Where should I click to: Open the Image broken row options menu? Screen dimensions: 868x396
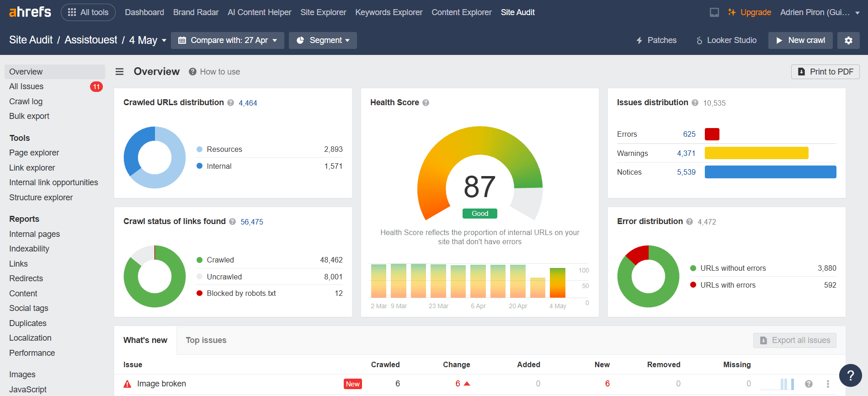click(828, 384)
